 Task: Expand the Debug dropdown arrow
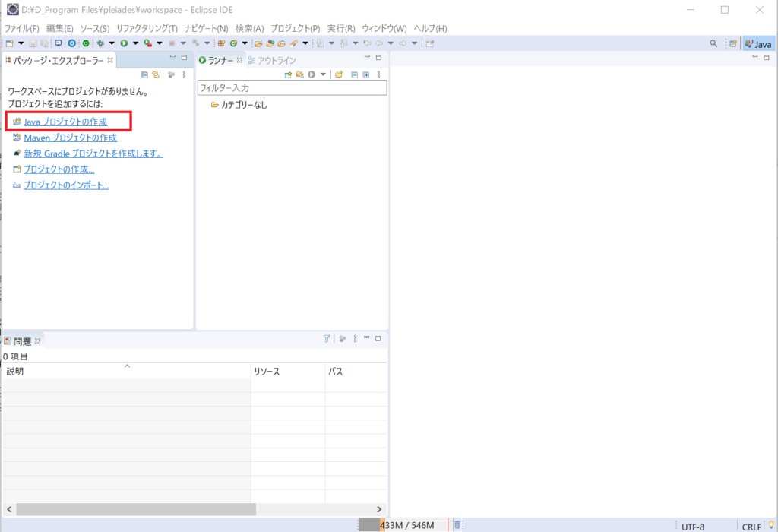tap(112, 43)
